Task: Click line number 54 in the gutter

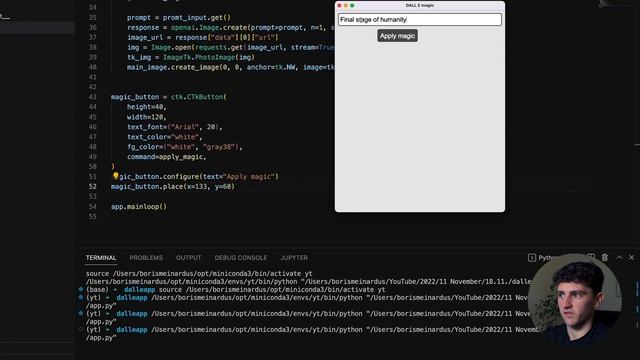Action: click(93, 207)
